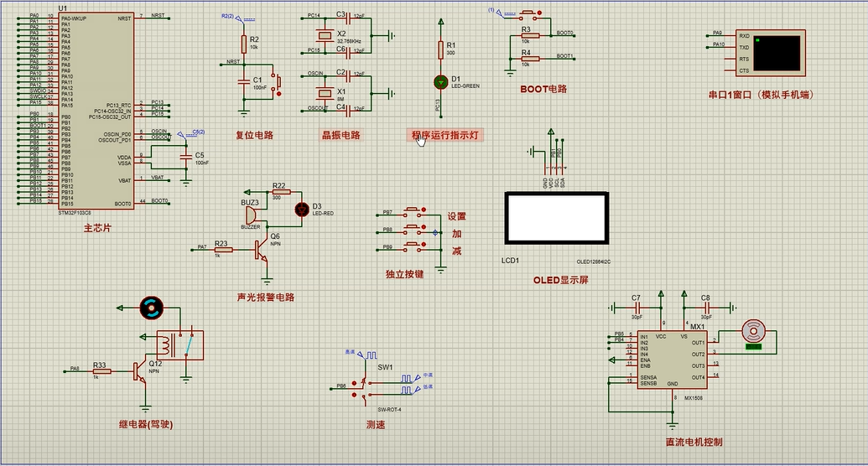This screenshot has width=868, height=466.
Task: Toggle rotary switch SW1
Action: 366,388
